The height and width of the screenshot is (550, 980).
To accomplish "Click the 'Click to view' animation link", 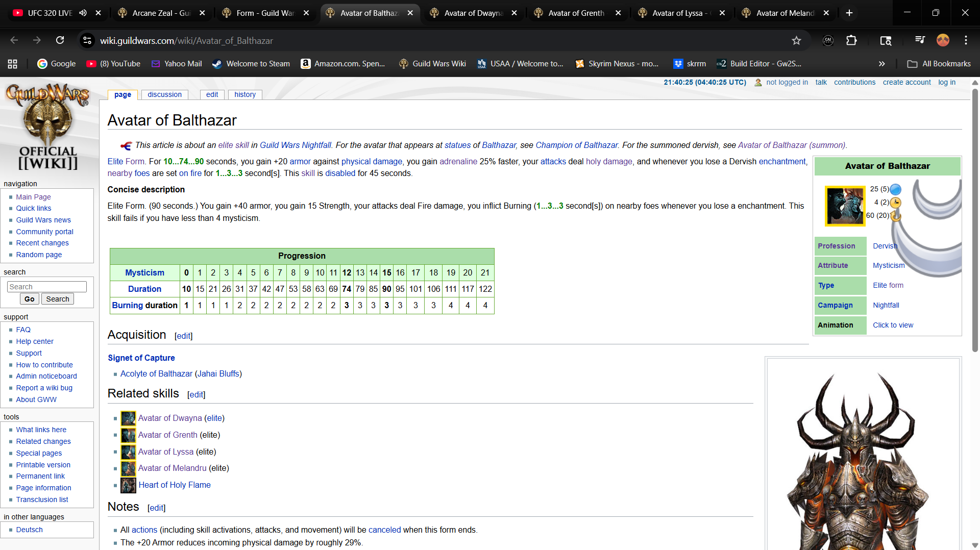I will click(893, 325).
